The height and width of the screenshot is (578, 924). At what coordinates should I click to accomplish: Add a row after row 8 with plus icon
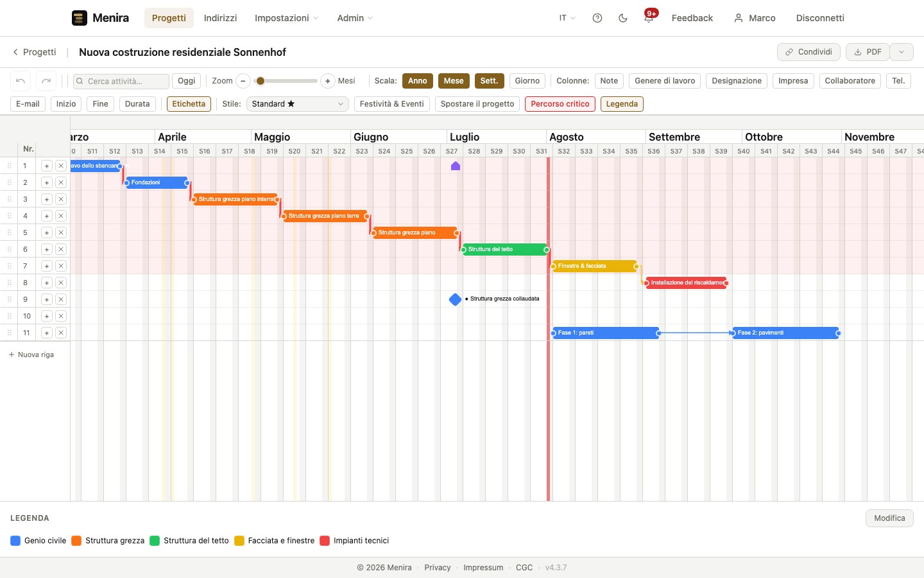46,283
